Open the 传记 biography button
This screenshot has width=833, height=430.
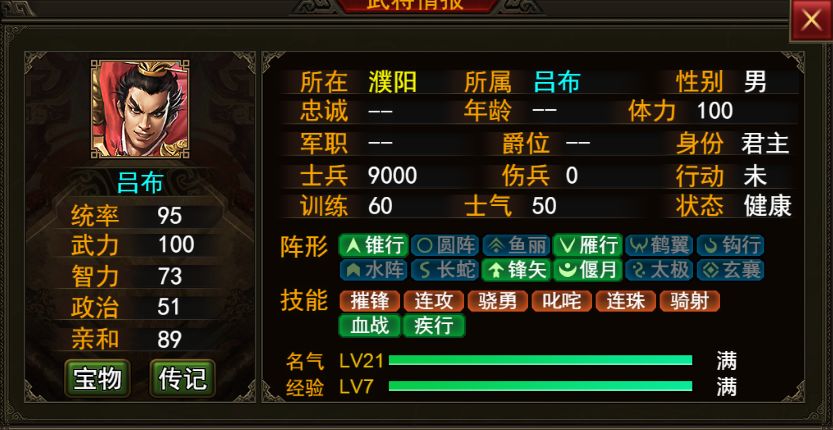(182, 378)
